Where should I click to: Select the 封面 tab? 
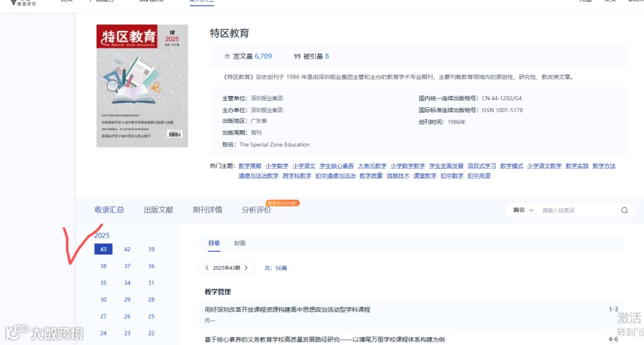[240, 243]
